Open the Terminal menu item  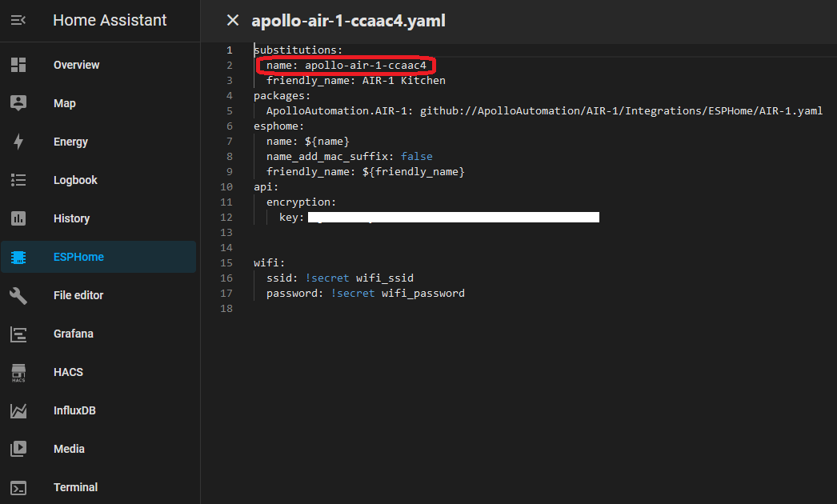pos(75,487)
